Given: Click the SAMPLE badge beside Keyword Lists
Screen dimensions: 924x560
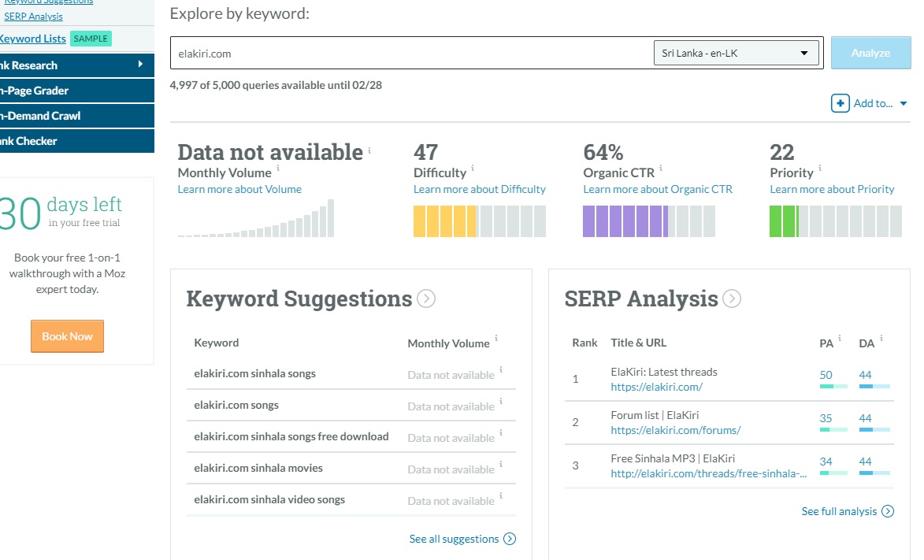Looking at the screenshot, I should 91,39.
